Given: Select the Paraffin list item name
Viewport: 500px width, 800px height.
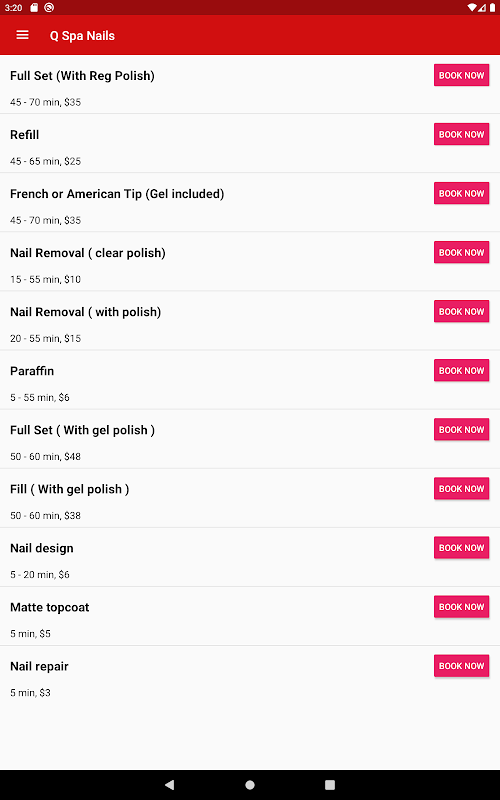Looking at the screenshot, I should pos(32,371).
